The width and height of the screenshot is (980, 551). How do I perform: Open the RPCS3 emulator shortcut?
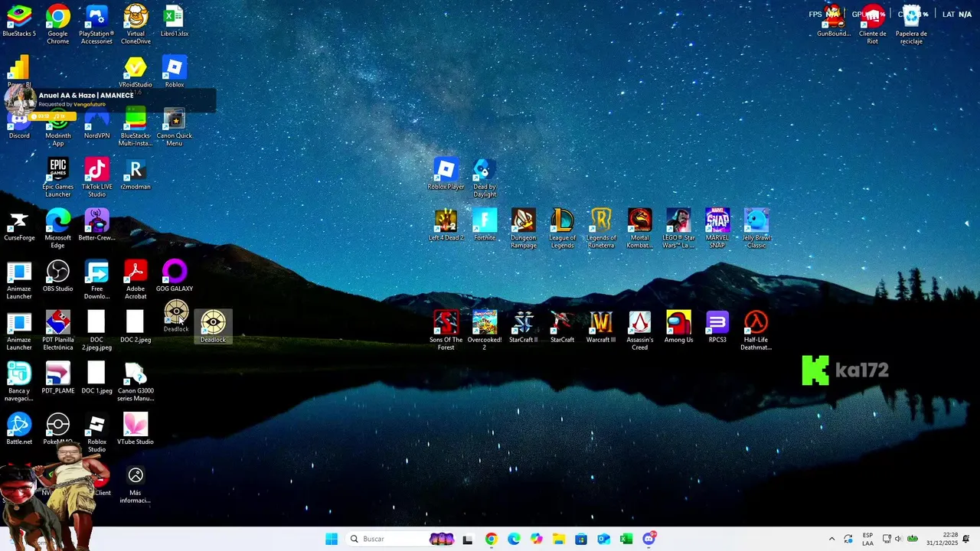tap(717, 328)
